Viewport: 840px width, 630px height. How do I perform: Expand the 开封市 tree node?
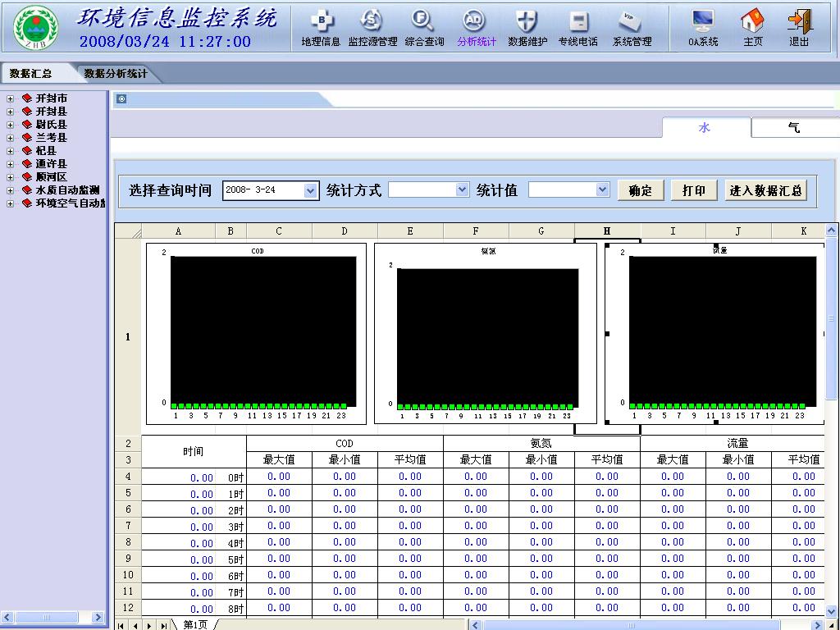pos(10,98)
